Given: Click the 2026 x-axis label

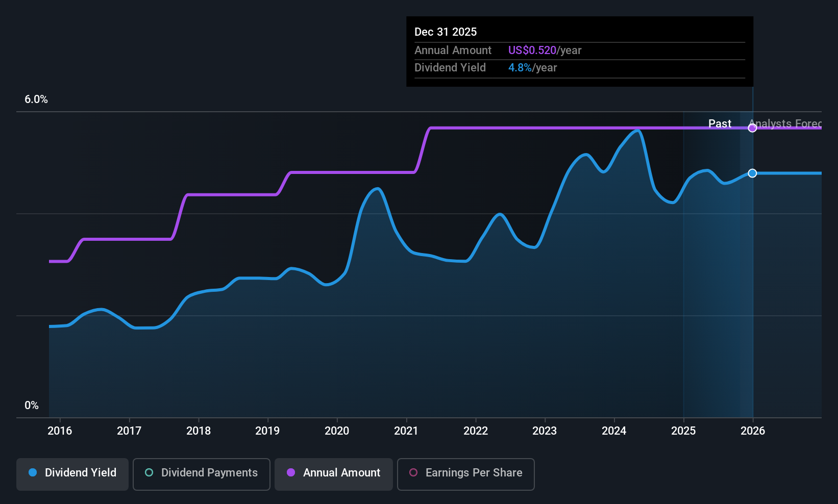Looking at the screenshot, I should [753, 431].
